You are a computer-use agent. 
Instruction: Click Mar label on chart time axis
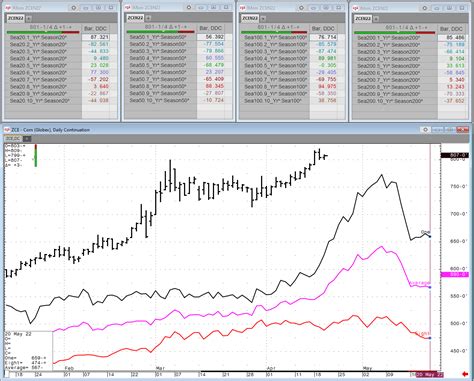tap(160, 368)
